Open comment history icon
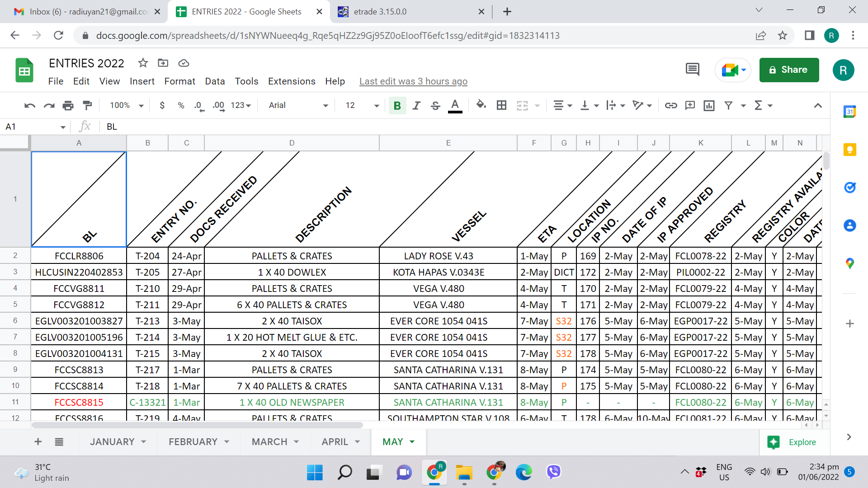This screenshot has width=868, height=488. pyautogui.click(x=692, y=70)
